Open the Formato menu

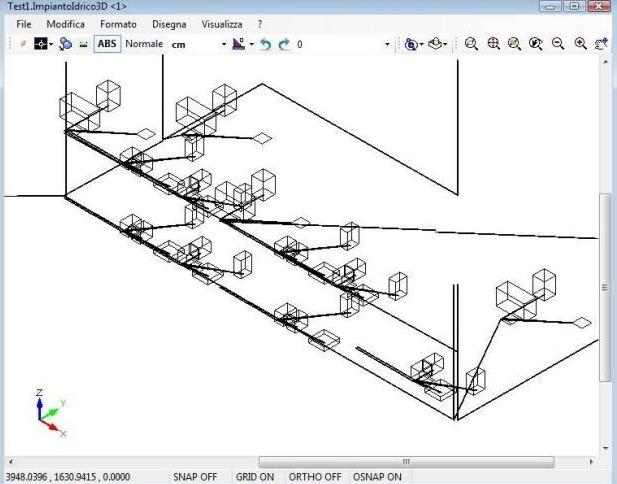pos(118,23)
